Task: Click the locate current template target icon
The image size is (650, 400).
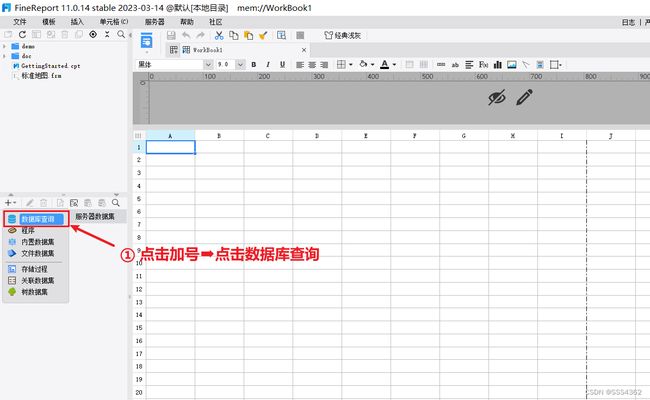Action: 93,34
